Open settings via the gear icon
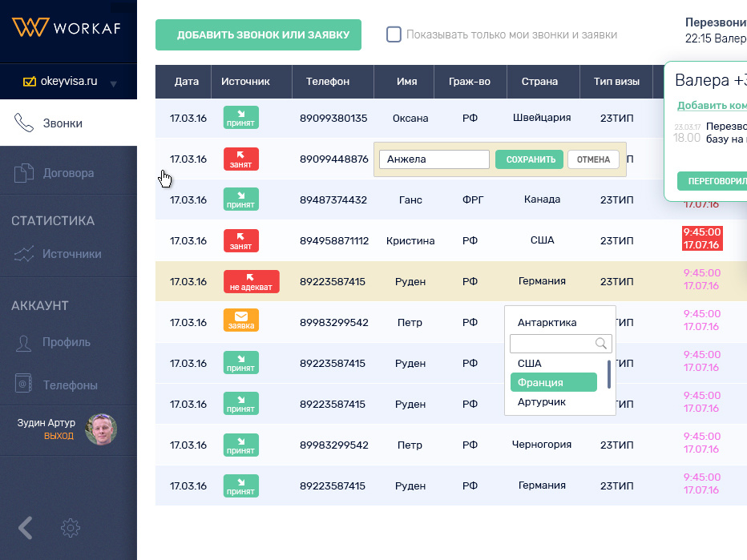The image size is (747, 560). [70, 528]
